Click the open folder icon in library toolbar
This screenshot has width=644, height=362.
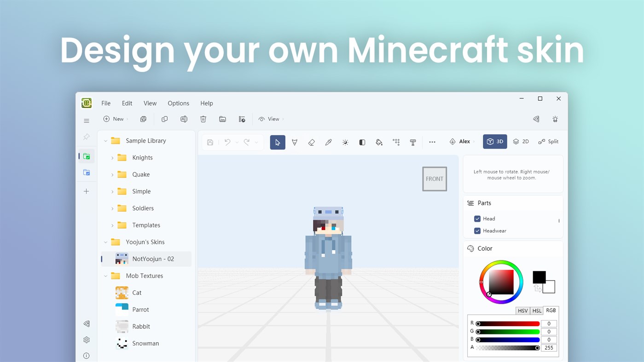(x=222, y=119)
